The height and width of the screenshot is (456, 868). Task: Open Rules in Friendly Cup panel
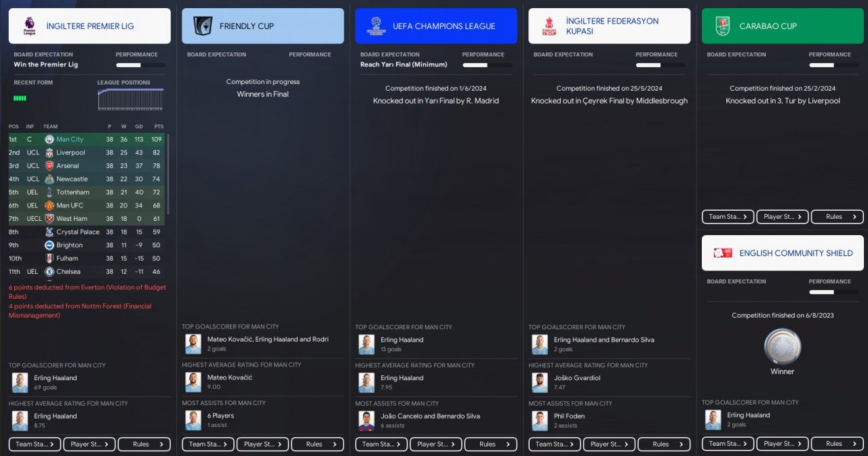coord(318,444)
